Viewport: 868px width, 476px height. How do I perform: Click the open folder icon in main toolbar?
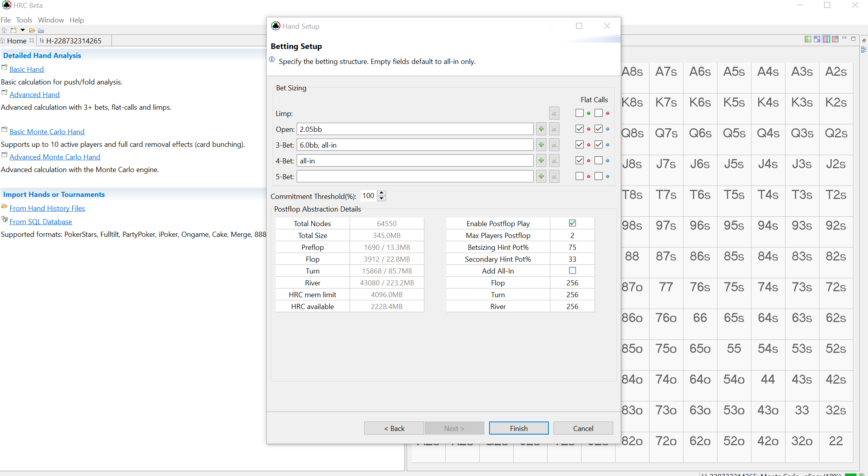(x=32, y=30)
